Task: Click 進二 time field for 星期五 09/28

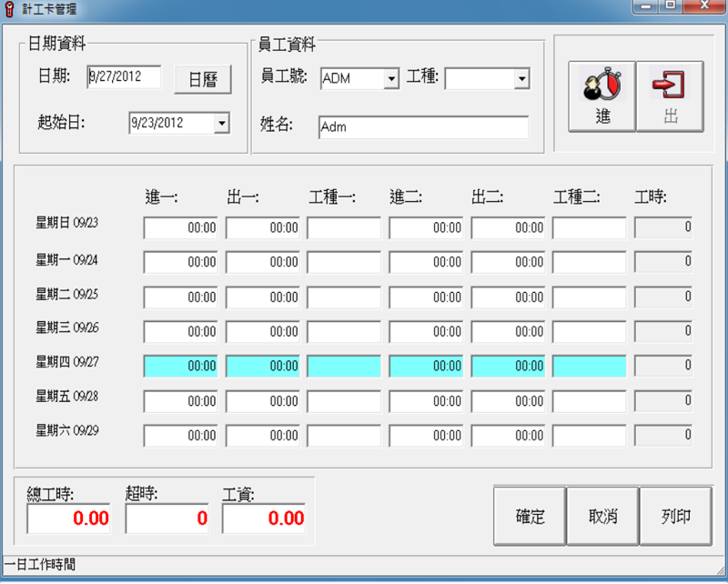Action: tap(426, 401)
